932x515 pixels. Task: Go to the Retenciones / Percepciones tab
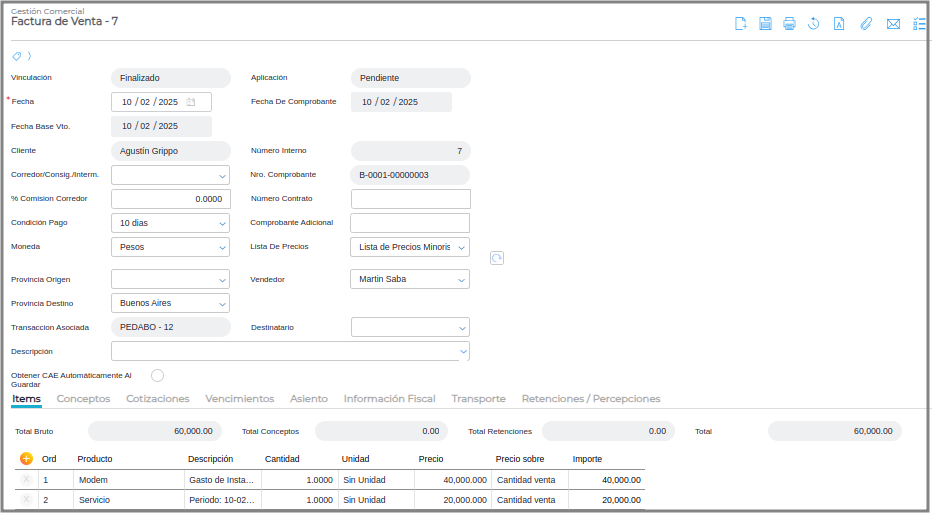591,398
